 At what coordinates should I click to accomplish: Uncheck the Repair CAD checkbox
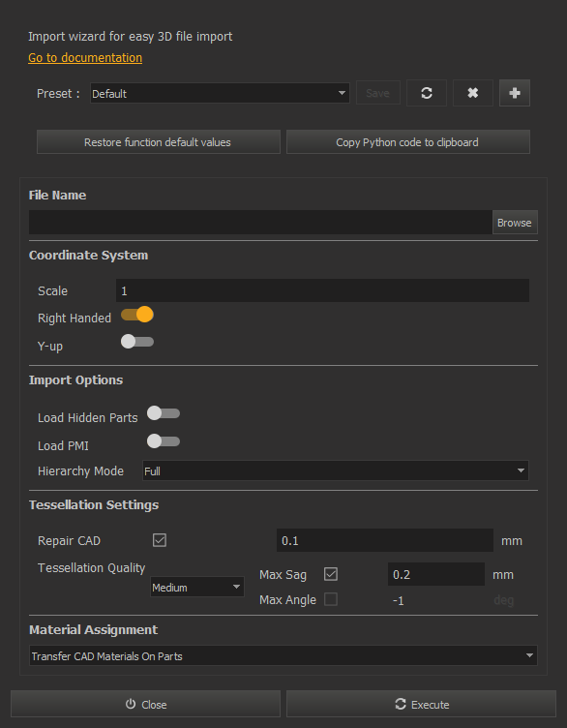160,540
